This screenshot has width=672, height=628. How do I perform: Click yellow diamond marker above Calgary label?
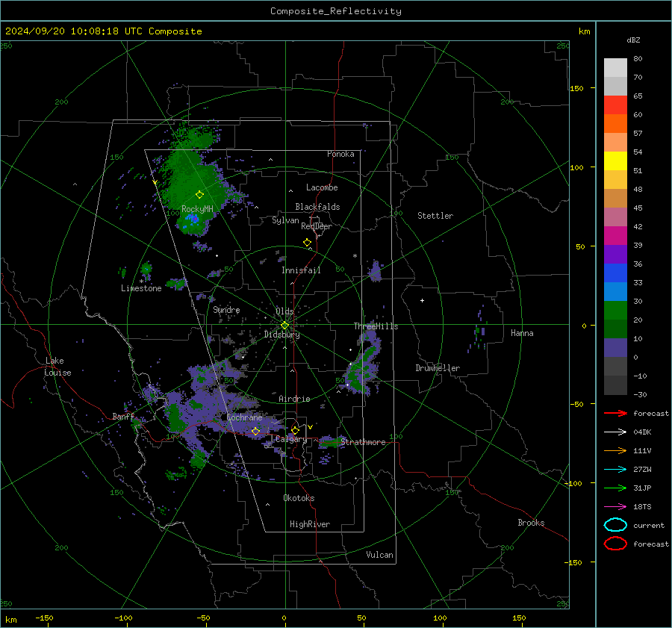click(295, 430)
